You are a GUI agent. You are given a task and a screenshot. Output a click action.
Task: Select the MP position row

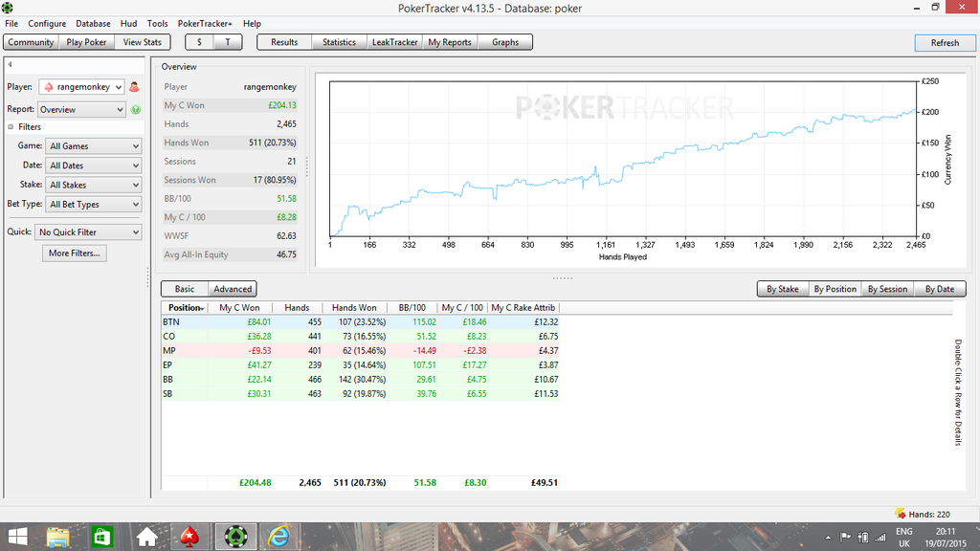[360, 351]
